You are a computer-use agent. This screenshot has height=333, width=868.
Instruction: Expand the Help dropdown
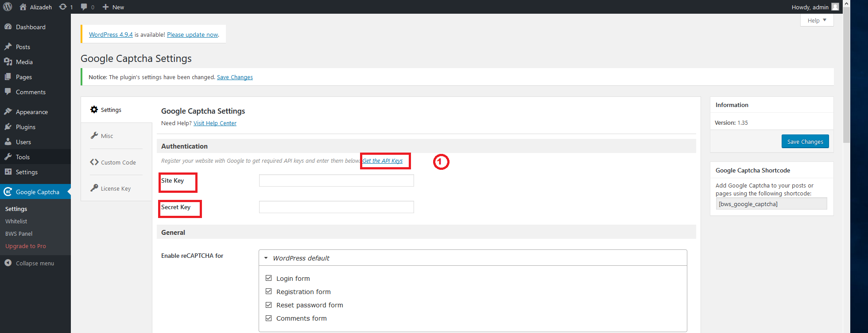pyautogui.click(x=817, y=20)
